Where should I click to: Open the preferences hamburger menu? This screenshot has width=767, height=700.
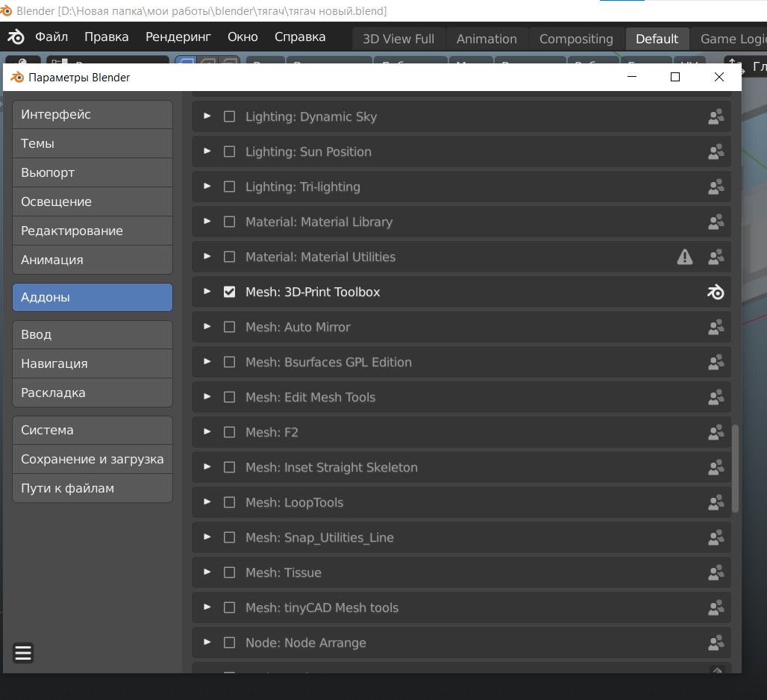23,653
